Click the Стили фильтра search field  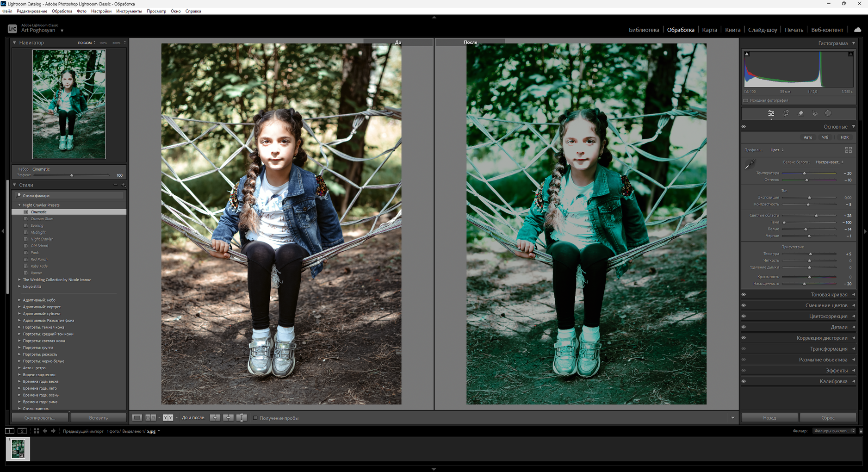coord(69,196)
